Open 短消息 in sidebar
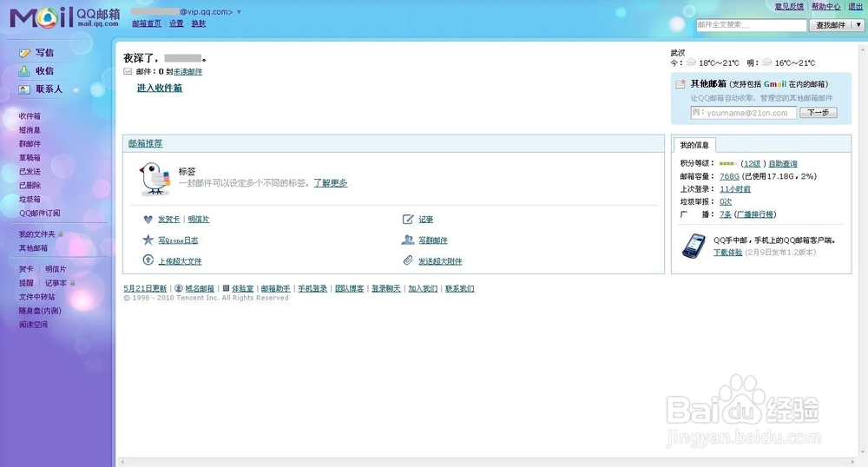The image size is (868, 467). (30, 130)
